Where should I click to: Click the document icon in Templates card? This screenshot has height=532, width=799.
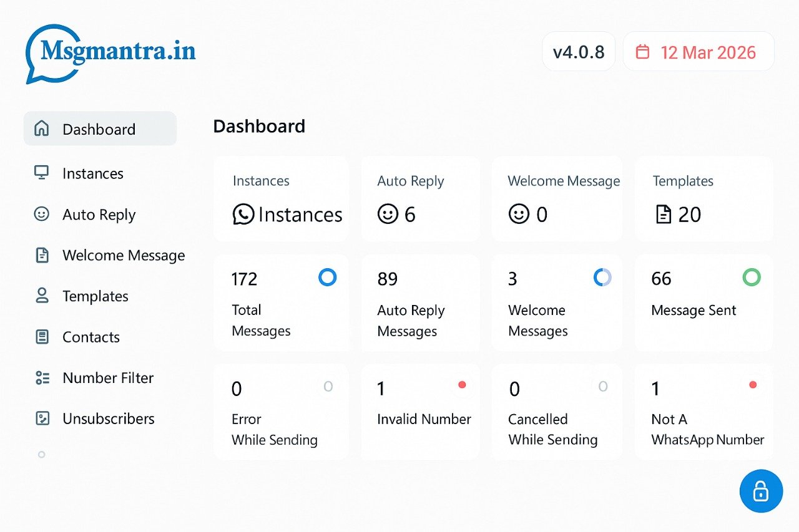pos(663,215)
